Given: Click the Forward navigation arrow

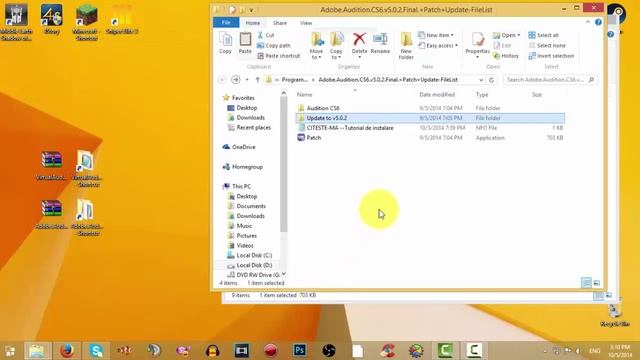Looking at the screenshot, I should [x=236, y=80].
